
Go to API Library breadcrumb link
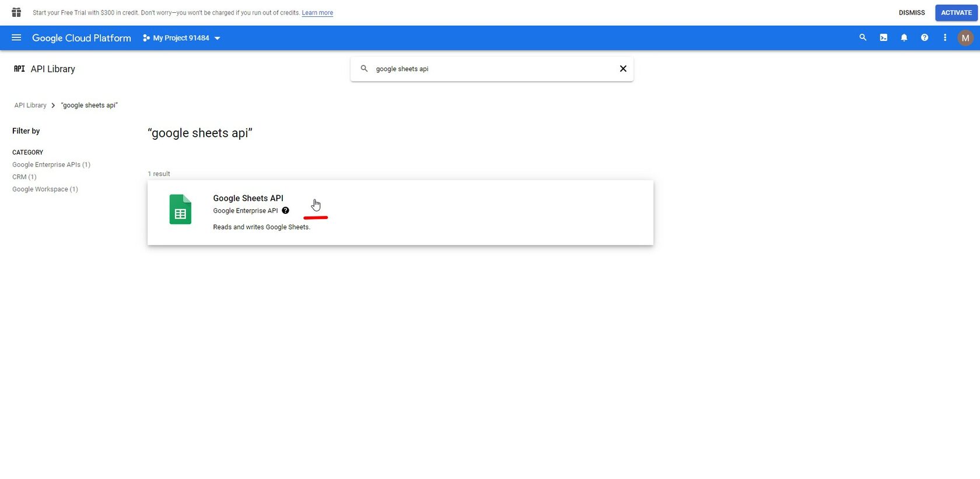click(x=30, y=105)
